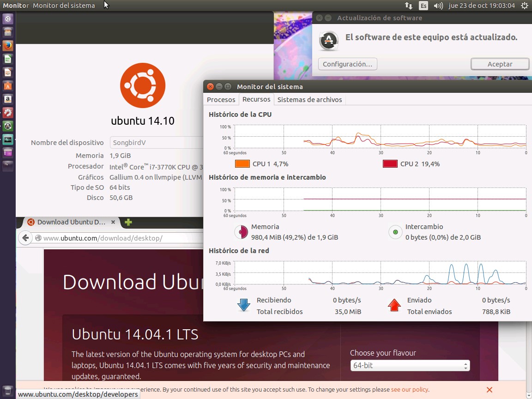Click the Total recibidos value 35,0 MiB

(x=348, y=311)
